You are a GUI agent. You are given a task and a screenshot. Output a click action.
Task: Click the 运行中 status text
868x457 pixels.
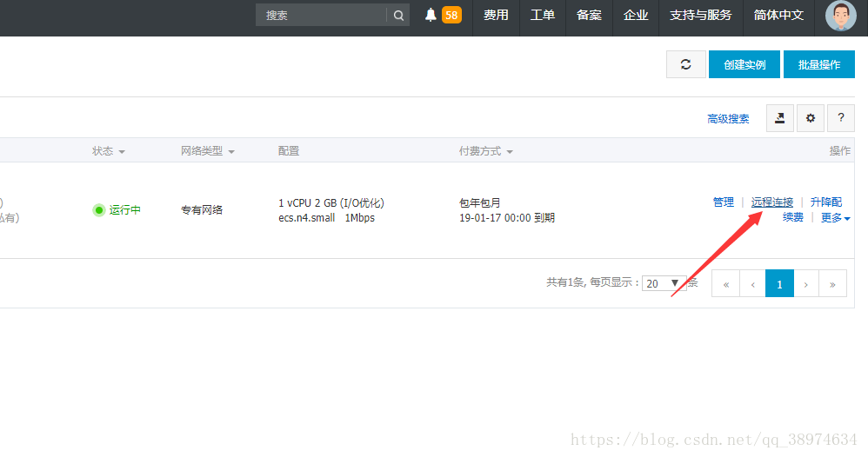(124, 209)
